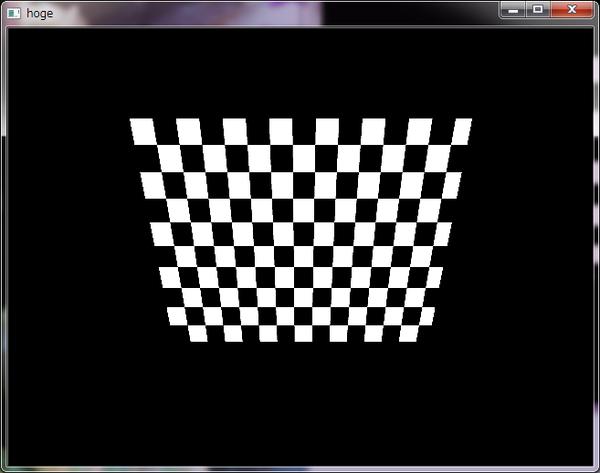Open the hoge window system icon
This screenshot has height=473, width=600.
tap(14, 13)
